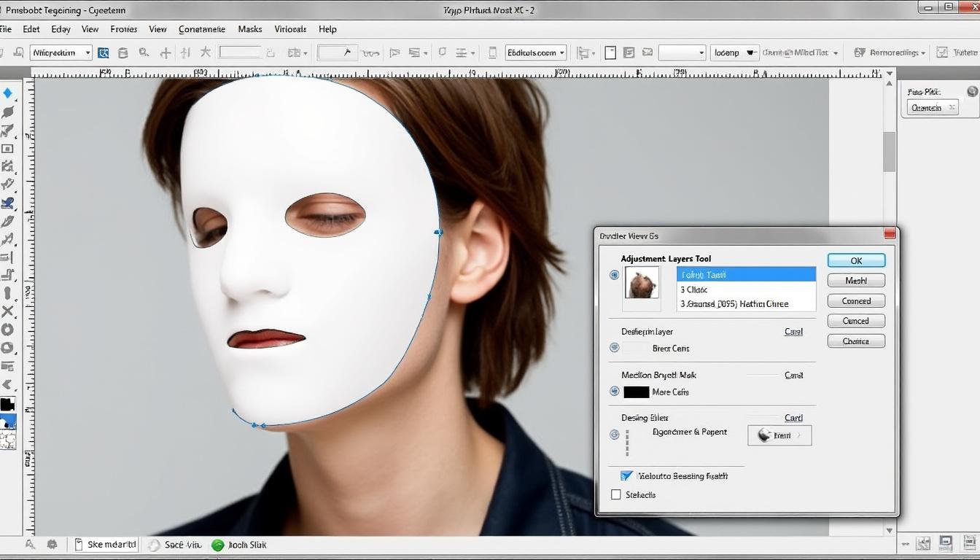This screenshot has height=560, width=980.
Task: Select the Adjustment Layers Tool radio button
Action: click(x=613, y=274)
